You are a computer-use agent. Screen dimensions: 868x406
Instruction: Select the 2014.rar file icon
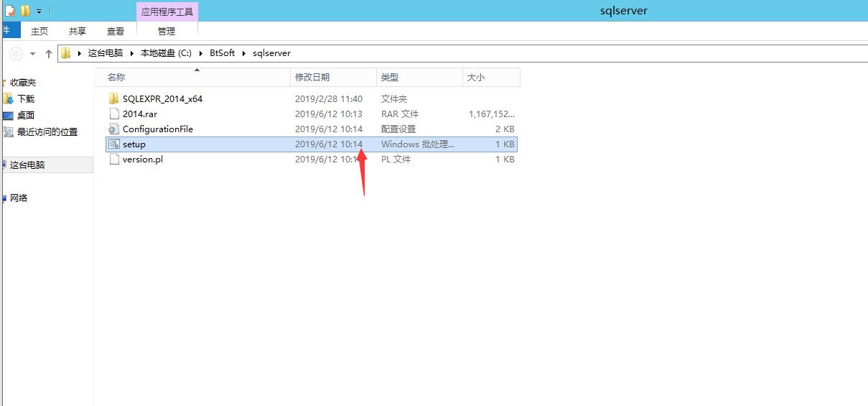click(113, 114)
